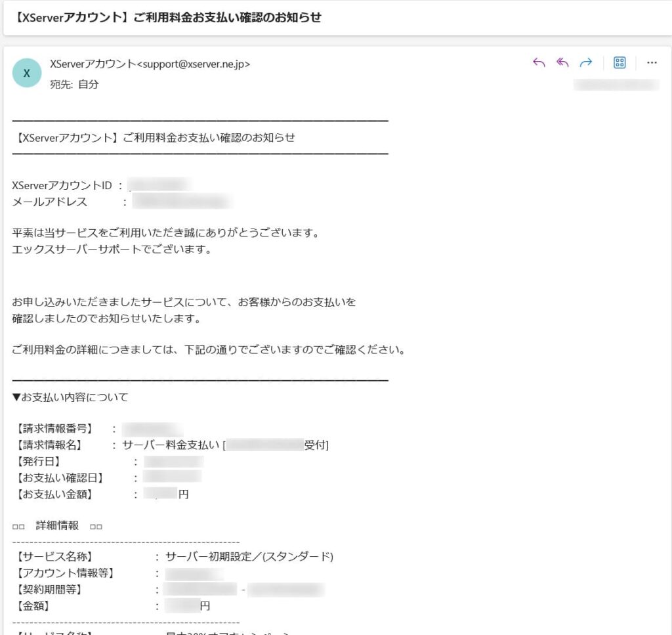Click the 【金額】 label

tap(33, 606)
